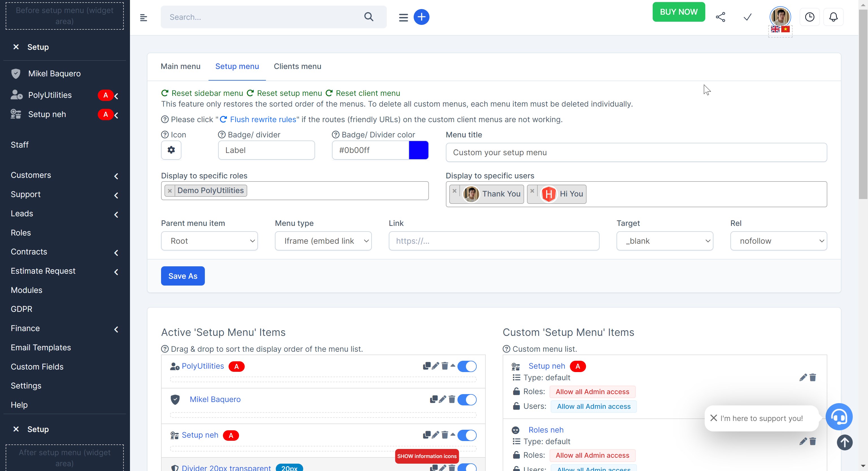Turn off the Setup neh item toggle

coord(467,435)
